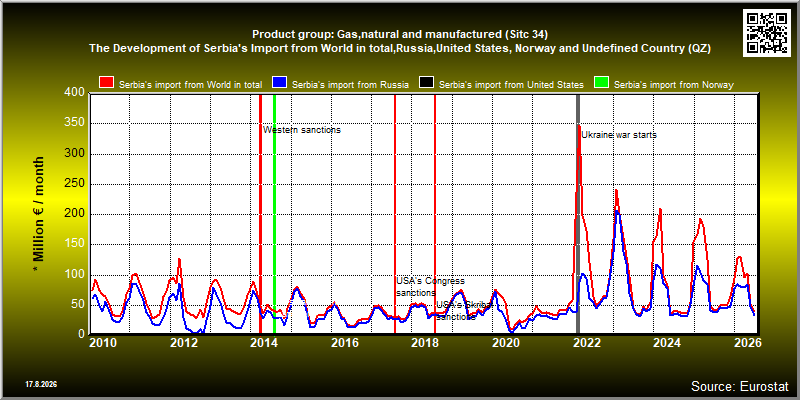The width and height of the screenshot is (800, 400).
Task: Click the QR code in the corner
Action: (x=766, y=33)
